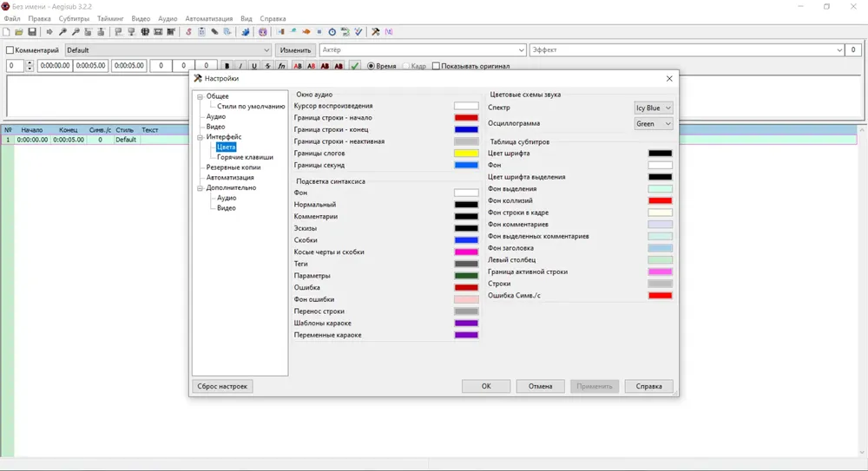Click the New subtitles file icon
The width and height of the screenshot is (868, 471).
coord(6,32)
